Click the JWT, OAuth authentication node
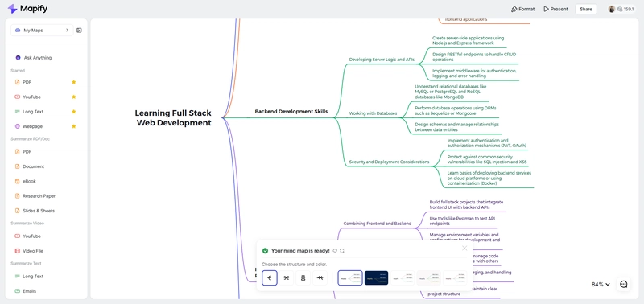This screenshot has width=644, height=304. [487, 143]
